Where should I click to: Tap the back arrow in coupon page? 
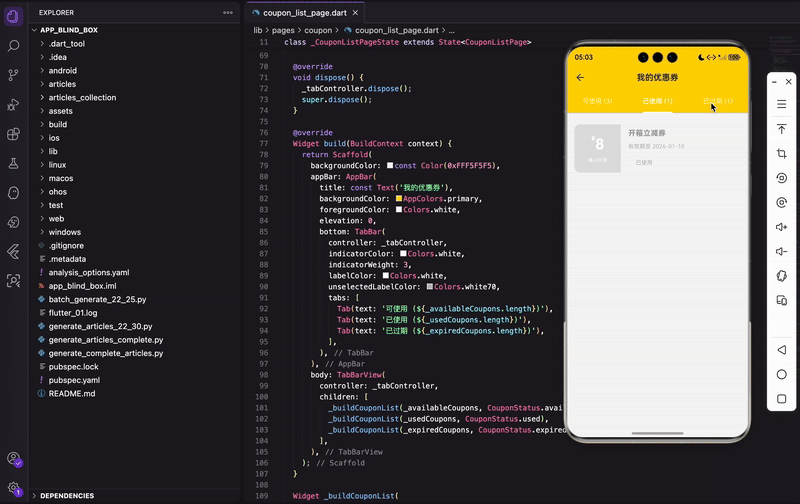tap(580, 78)
